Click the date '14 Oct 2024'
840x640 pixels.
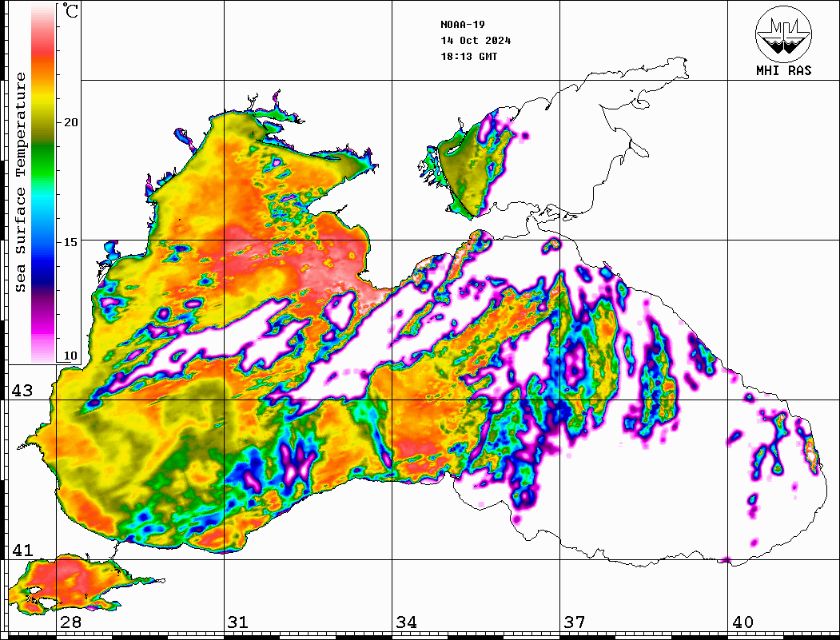pos(476,41)
